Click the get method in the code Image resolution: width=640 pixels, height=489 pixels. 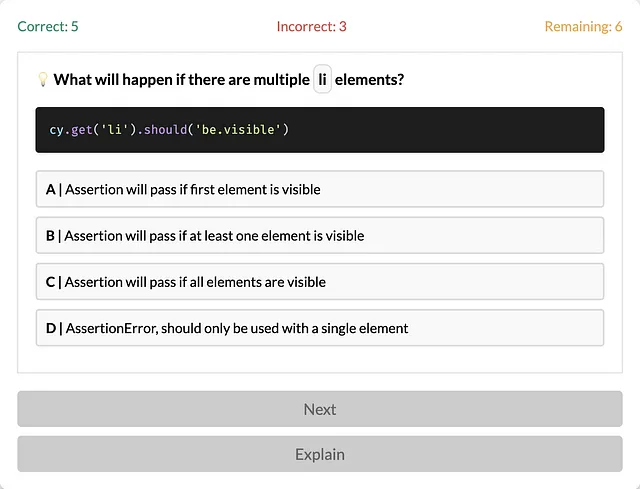pyautogui.click(x=82, y=130)
